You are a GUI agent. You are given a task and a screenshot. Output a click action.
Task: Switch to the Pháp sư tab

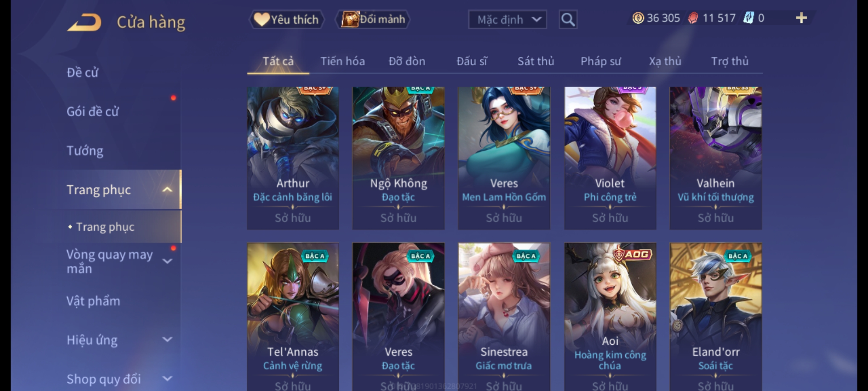coord(600,61)
